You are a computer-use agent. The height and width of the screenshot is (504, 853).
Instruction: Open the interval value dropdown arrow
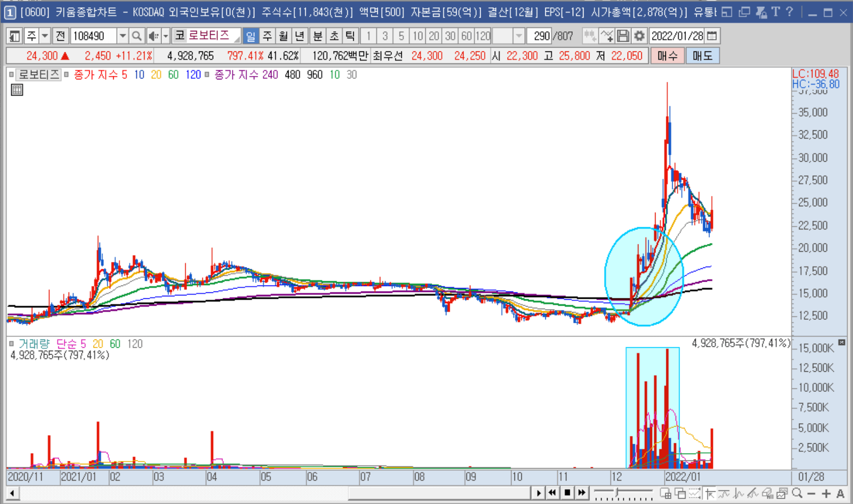coord(519,36)
